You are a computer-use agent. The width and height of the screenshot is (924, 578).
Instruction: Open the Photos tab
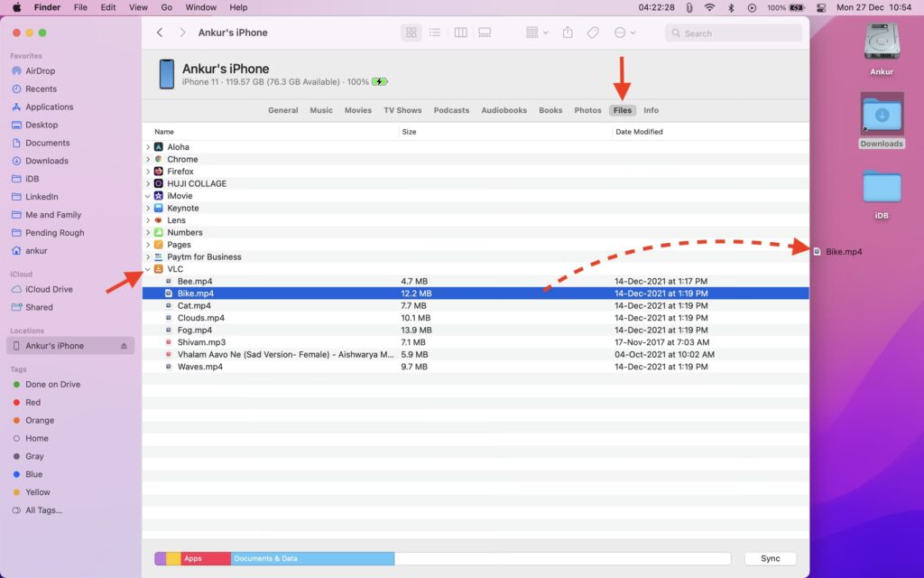pos(587,110)
